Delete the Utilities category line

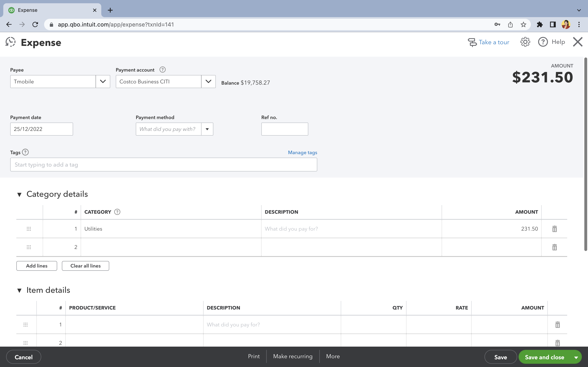point(554,229)
